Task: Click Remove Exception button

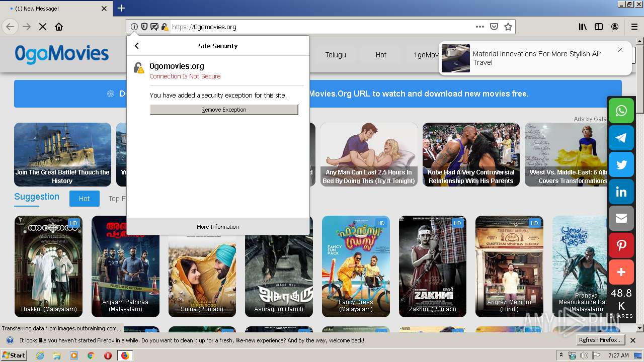Action: [x=224, y=110]
